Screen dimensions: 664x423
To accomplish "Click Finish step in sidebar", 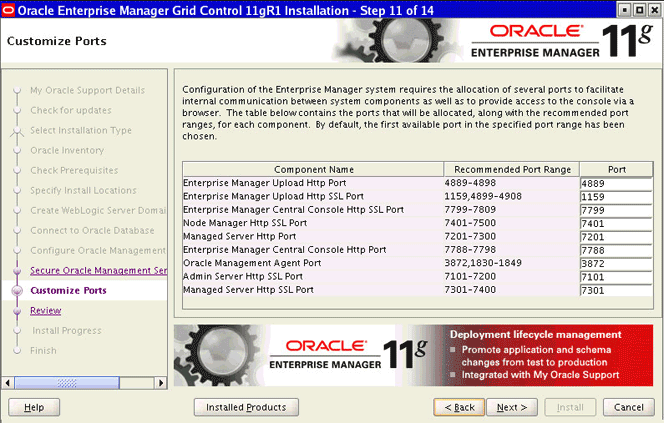I will [43, 351].
